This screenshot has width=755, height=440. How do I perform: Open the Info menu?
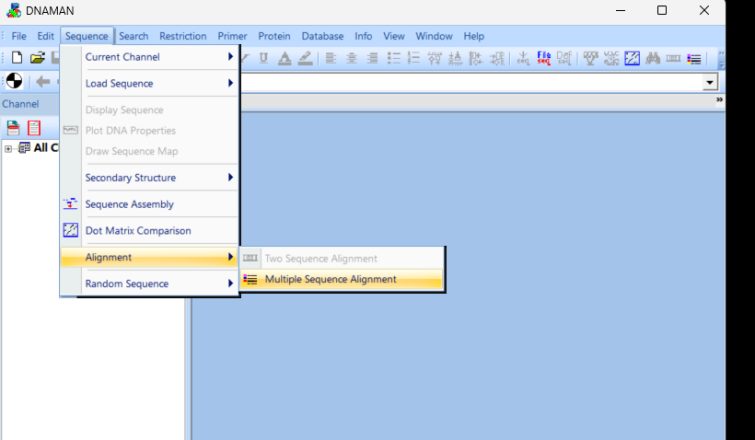coord(363,36)
